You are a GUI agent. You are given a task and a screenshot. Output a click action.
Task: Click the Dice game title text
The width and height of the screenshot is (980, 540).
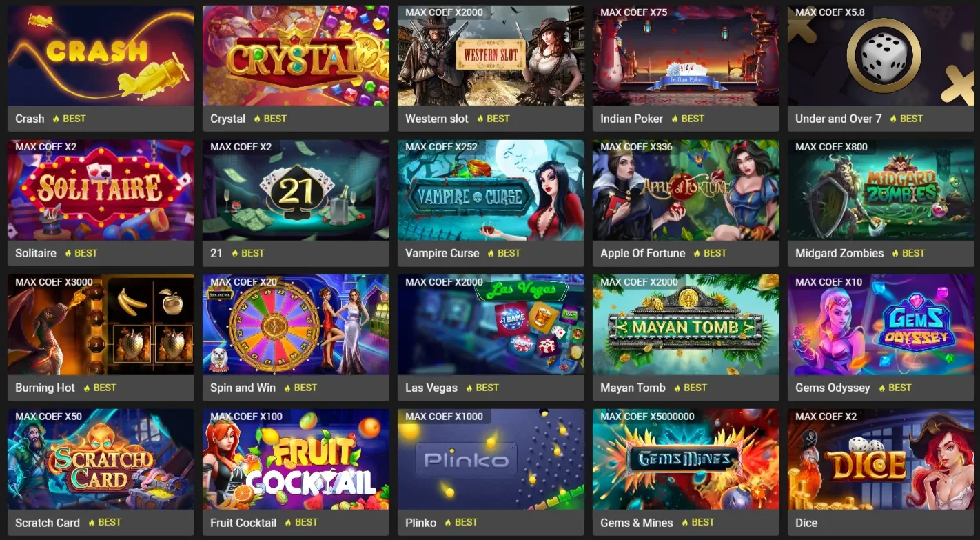pos(806,523)
